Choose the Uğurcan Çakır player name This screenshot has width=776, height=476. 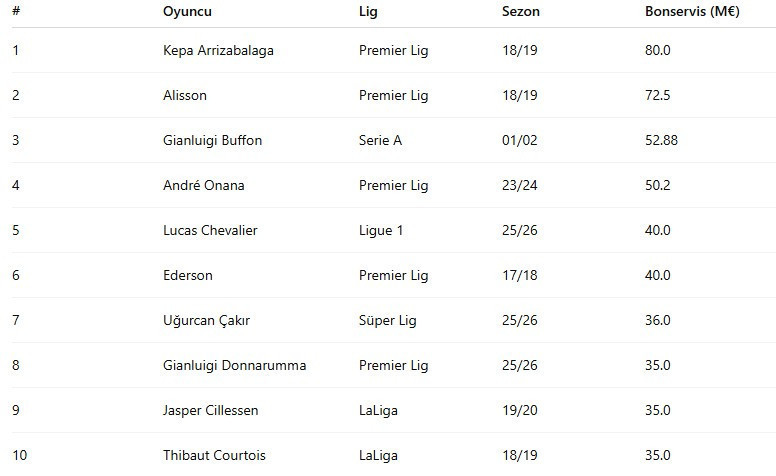[x=207, y=320]
